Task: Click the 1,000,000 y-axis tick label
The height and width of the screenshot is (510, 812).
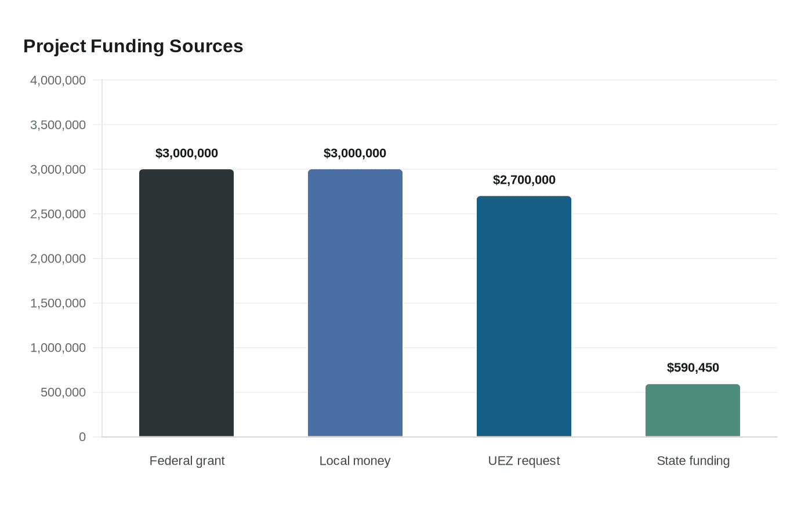Action: pos(58,348)
